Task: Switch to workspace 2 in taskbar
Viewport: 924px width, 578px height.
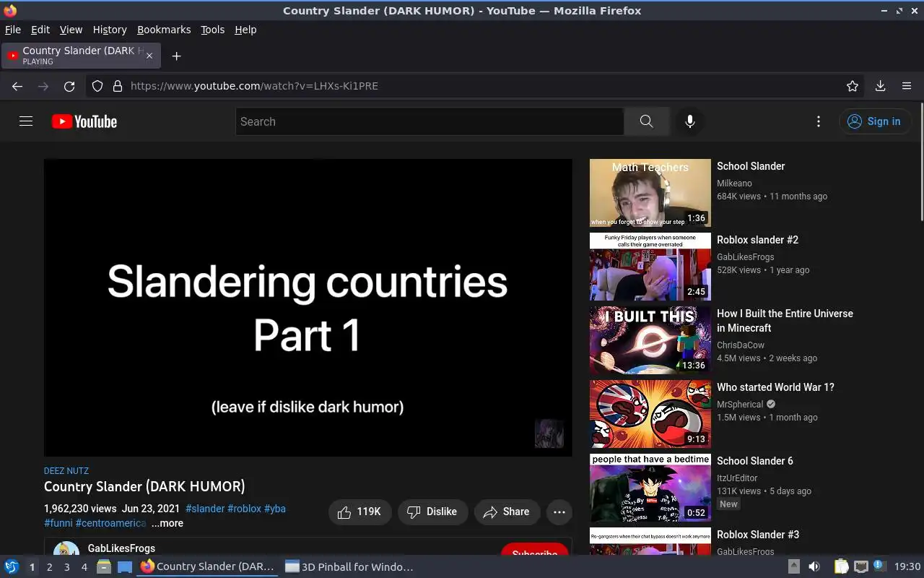Action: 49,567
